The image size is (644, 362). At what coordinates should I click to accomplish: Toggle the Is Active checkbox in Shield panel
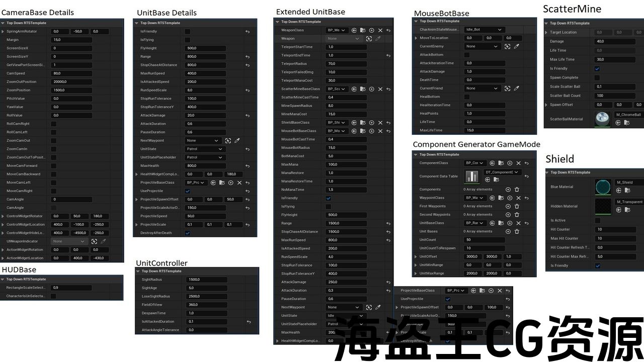pos(598,221)
